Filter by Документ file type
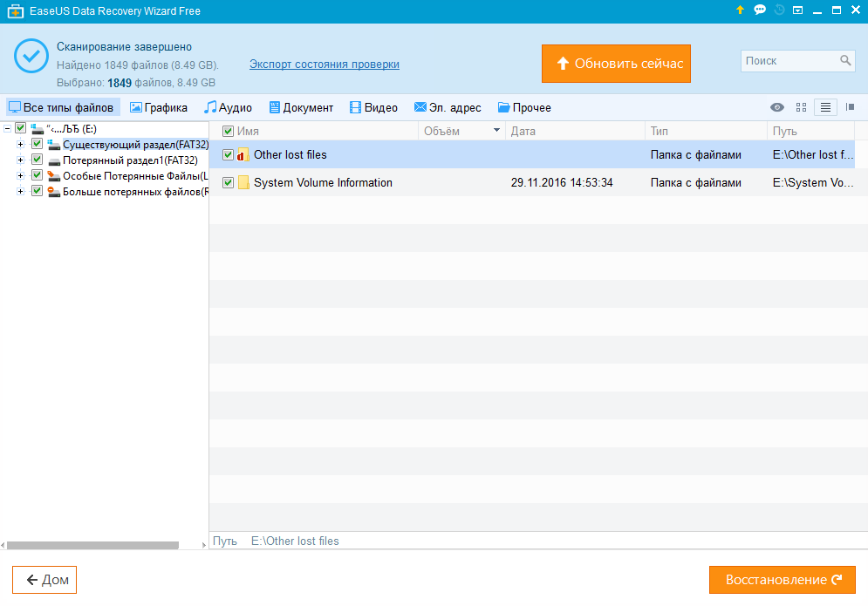The width and height of the screenshot is (868, 606). [x=301, y=107]
